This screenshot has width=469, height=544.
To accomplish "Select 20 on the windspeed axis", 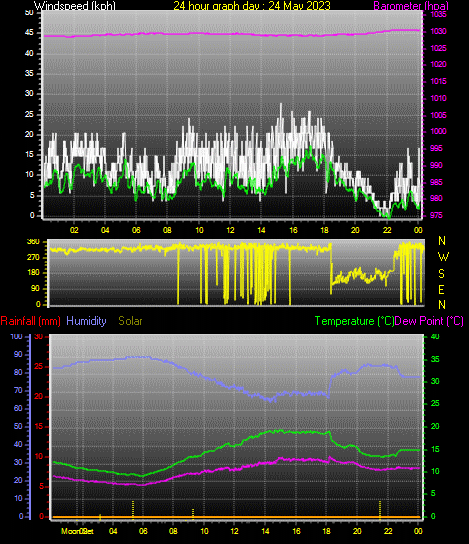I will 29,134.
